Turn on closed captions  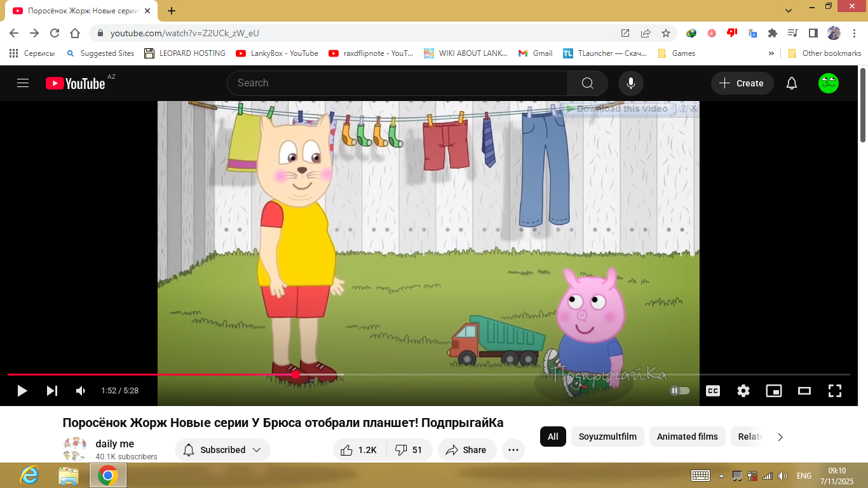click(x=713, y=391)
